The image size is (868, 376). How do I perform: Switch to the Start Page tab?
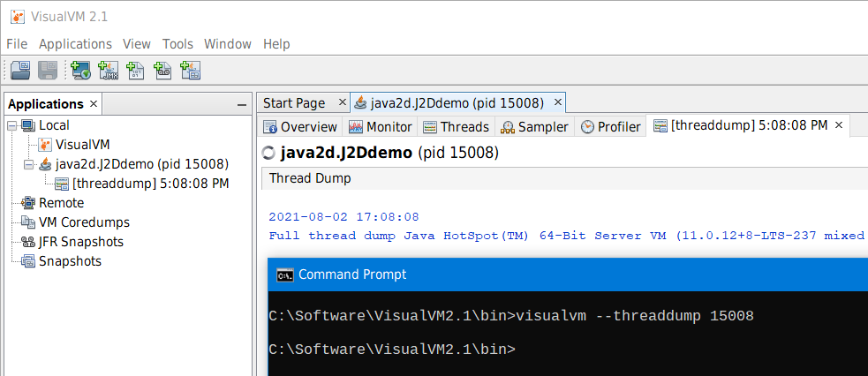coord(294,103)
